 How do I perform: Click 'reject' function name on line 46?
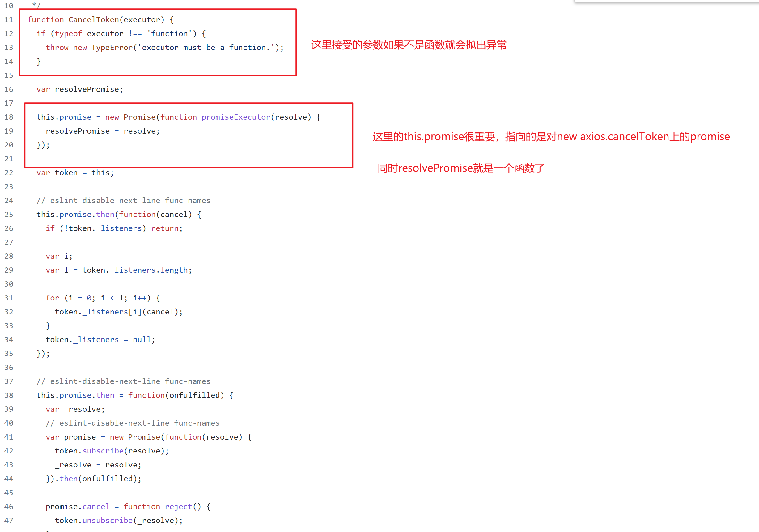(x=179, y=507)
